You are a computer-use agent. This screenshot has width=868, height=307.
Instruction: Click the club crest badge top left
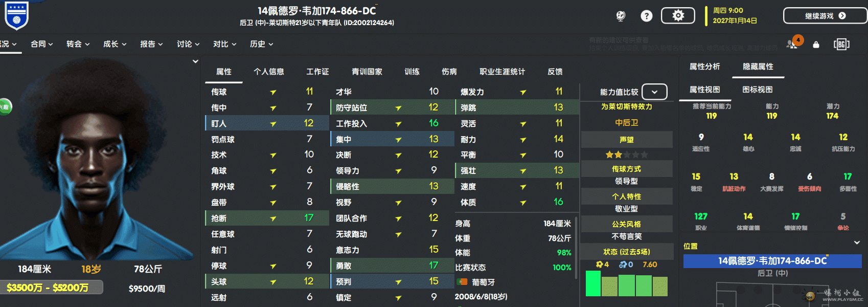tap(16, 14)
